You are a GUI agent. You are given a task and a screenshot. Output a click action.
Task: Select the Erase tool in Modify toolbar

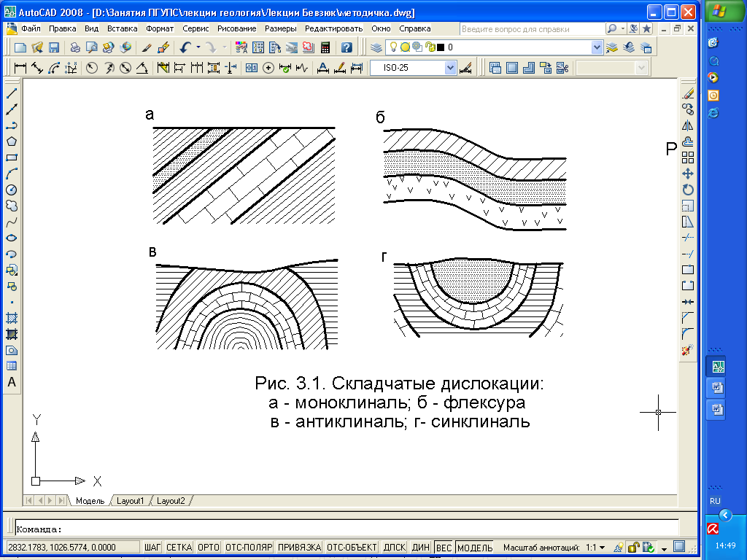click(687, 93)
